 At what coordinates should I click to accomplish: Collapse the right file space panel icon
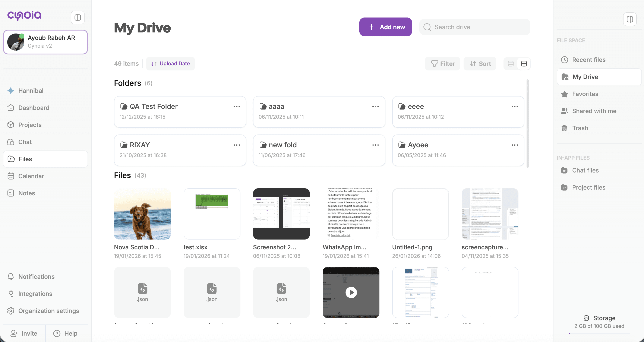coord(630,19)
